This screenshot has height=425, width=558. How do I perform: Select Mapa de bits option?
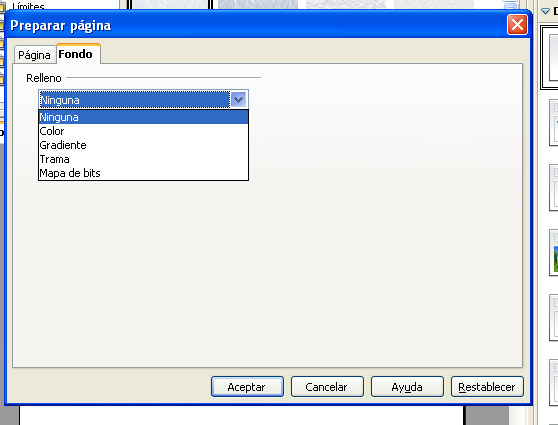143,173
